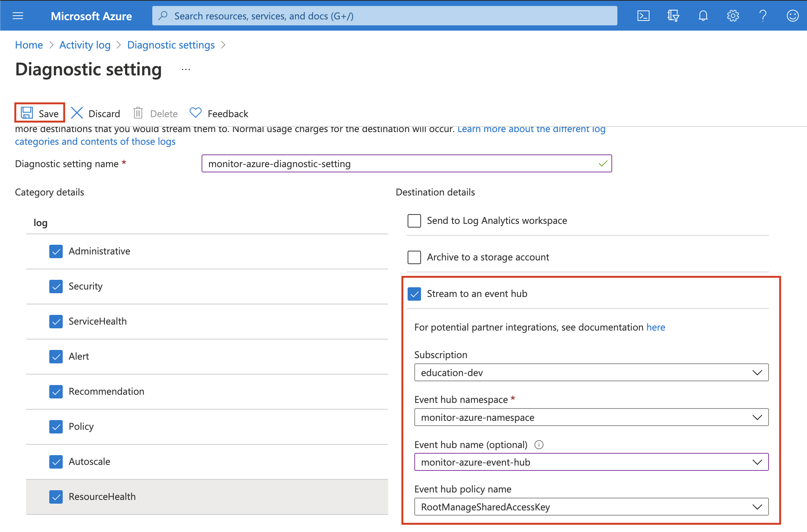Open the feedback smiley icon

coord(792,16)
